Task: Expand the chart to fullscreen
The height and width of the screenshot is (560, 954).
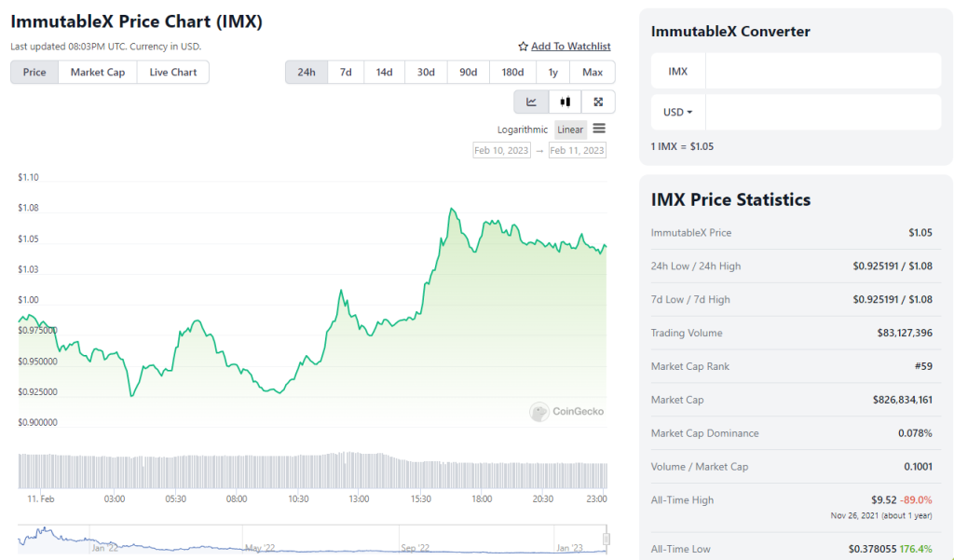Action: click(x=597, y=102)
